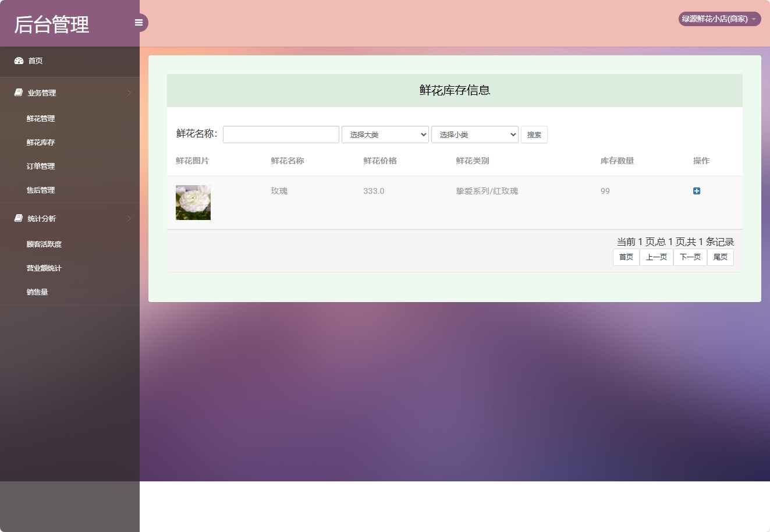770x532 pixels.
Task: Click the 鲜花图片 column header
Action: [x=193, y=161]
